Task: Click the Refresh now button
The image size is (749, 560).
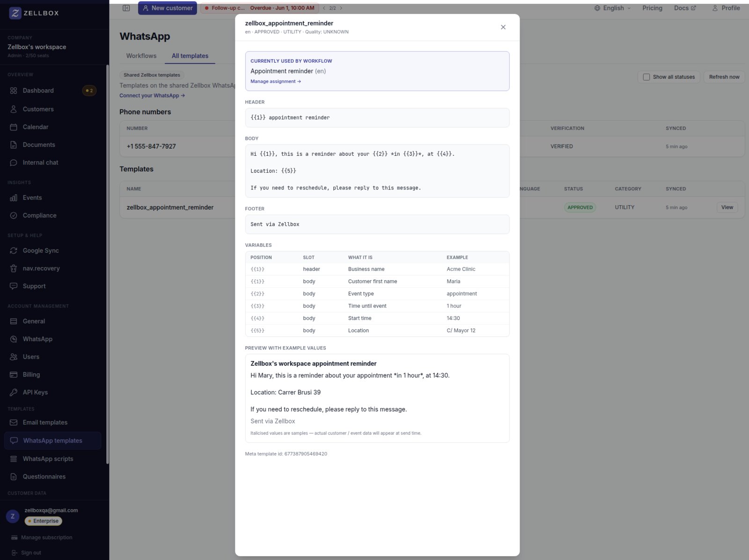Action: pos(724,77)
